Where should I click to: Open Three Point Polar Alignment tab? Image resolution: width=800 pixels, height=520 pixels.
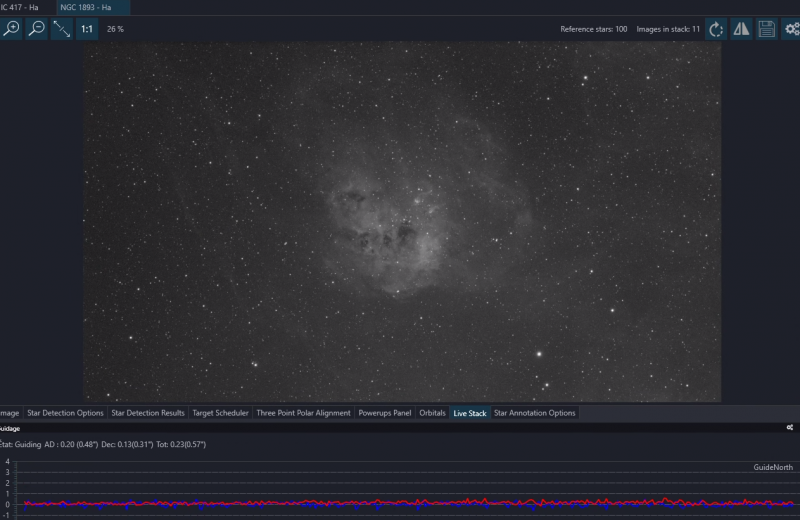(x=304, y=413)
